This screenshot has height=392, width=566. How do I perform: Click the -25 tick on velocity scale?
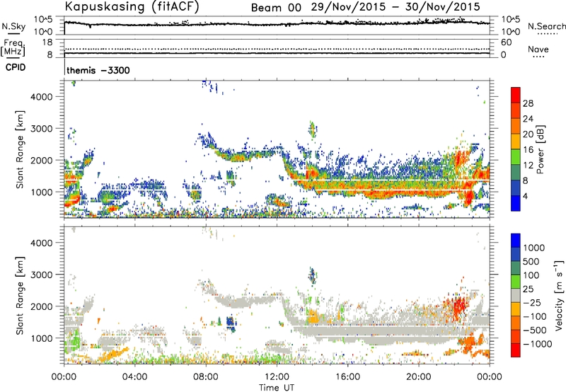(x=532, y=302)
